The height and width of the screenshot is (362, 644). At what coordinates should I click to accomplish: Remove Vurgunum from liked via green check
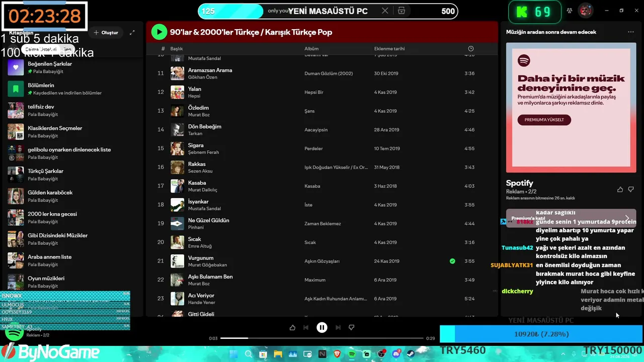452,261
